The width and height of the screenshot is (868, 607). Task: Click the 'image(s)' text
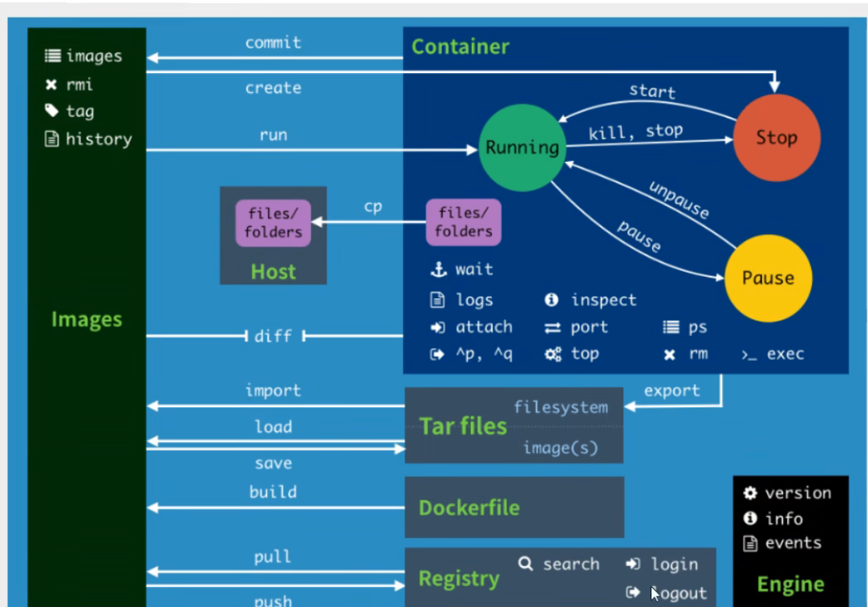(x=561, y=447)
